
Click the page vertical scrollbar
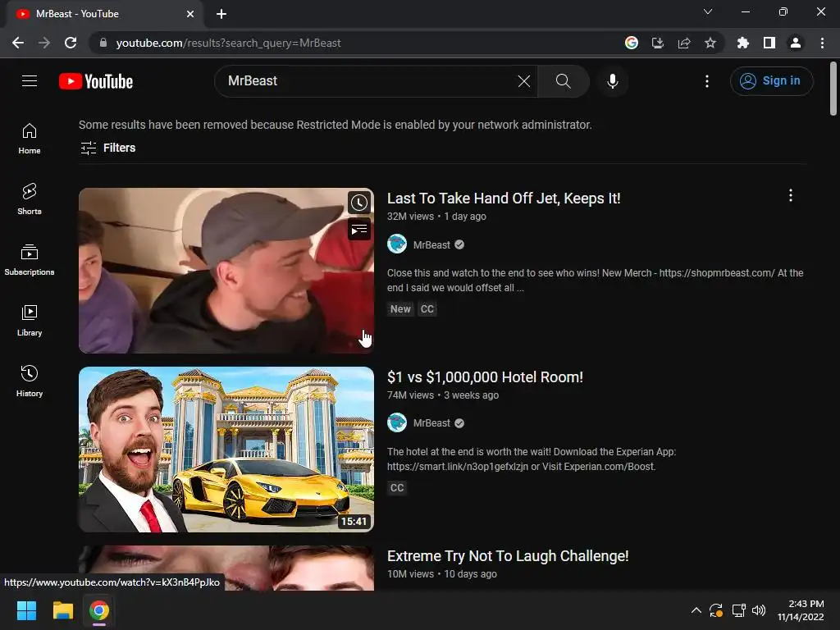pos(833,89)
